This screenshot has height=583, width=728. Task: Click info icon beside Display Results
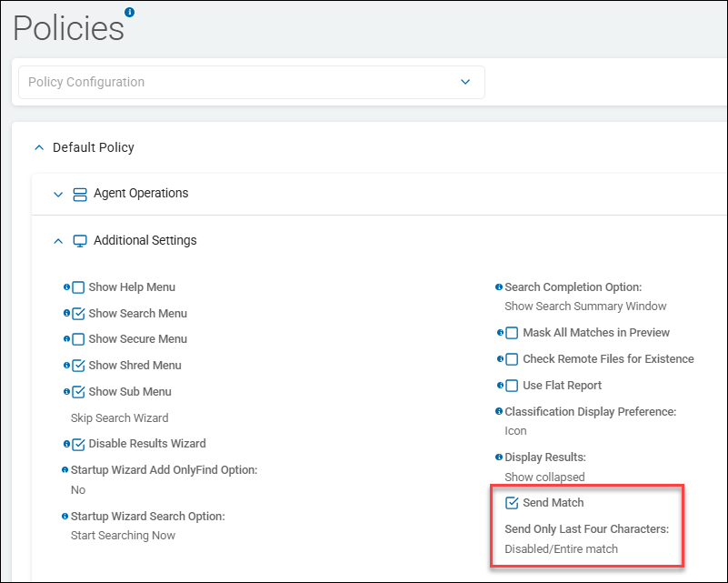[x=499, y=457]
